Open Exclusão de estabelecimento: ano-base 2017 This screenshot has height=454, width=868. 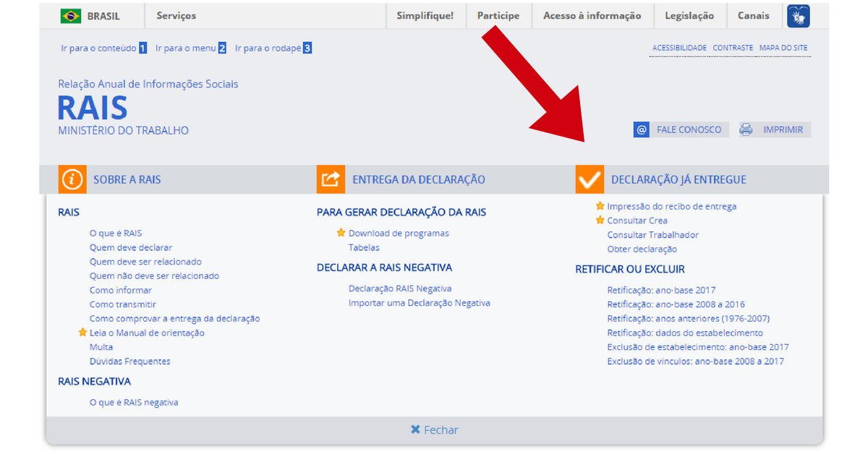point(698,347)
